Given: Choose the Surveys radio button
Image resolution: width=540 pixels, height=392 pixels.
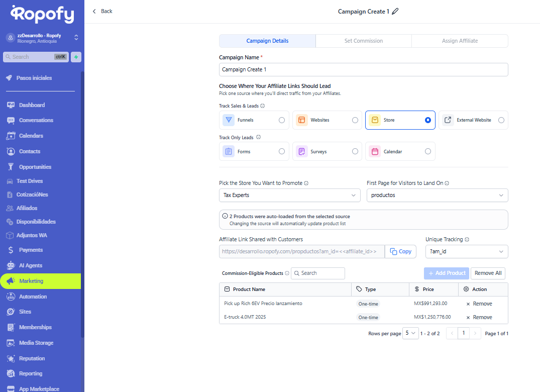Looking at the screenshot, I should click(355, 151).
